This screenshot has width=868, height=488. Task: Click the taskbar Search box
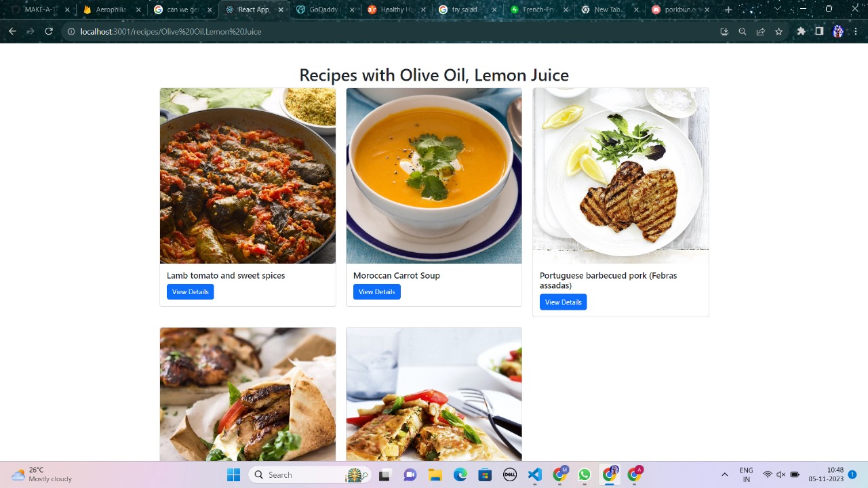311,474
